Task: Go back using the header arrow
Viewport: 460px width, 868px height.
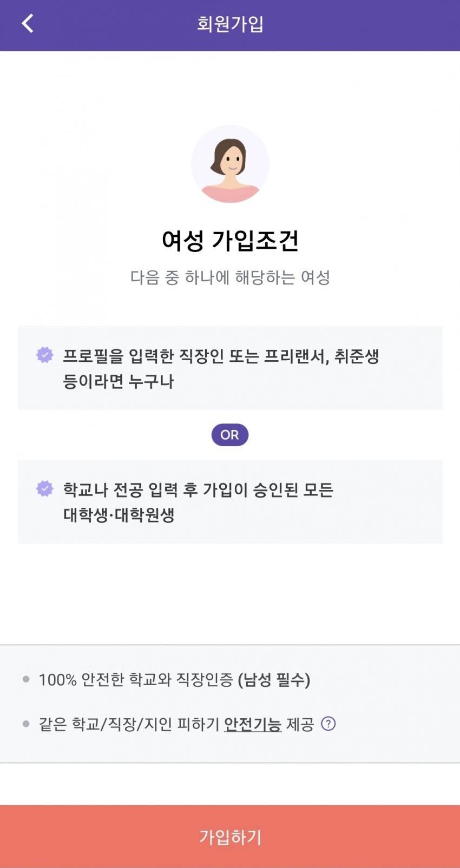Action: pos(28,24)
